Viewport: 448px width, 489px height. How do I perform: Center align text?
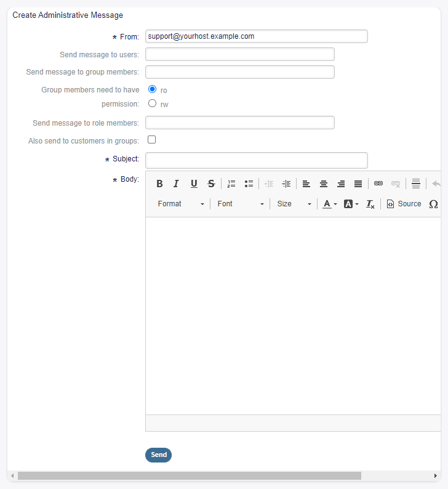[x=324, y=184]
